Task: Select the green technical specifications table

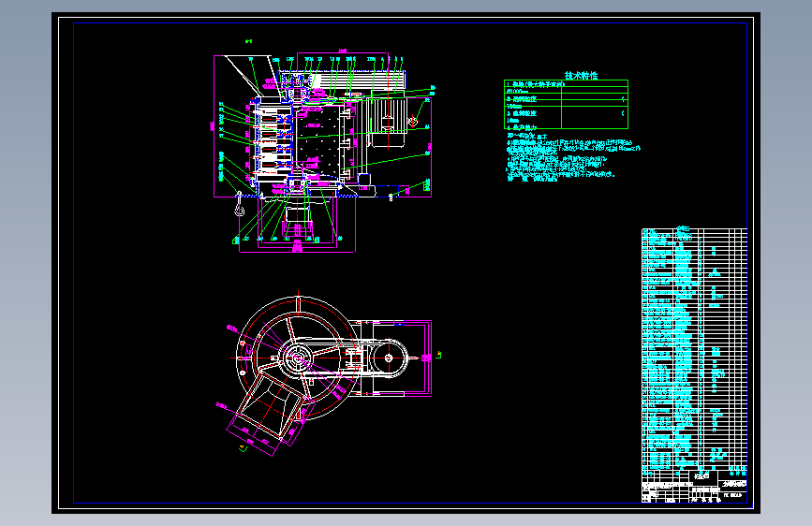Action: (566, 104)
